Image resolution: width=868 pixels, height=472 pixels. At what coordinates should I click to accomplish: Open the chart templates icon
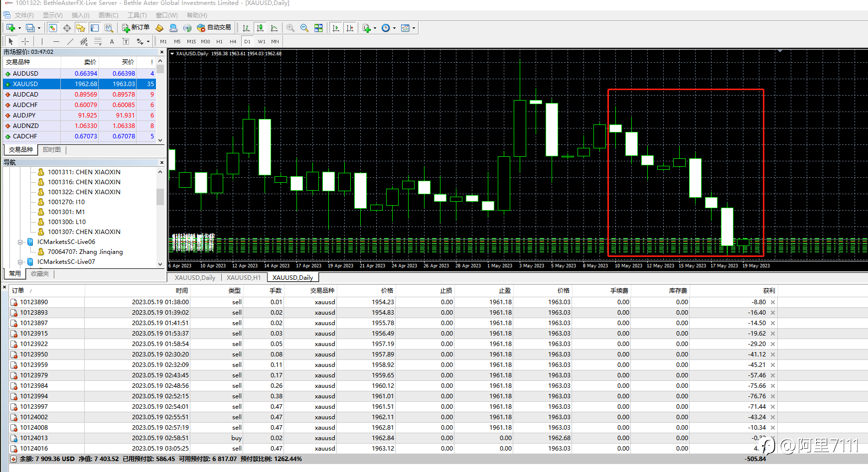click(x=405, y=28)
